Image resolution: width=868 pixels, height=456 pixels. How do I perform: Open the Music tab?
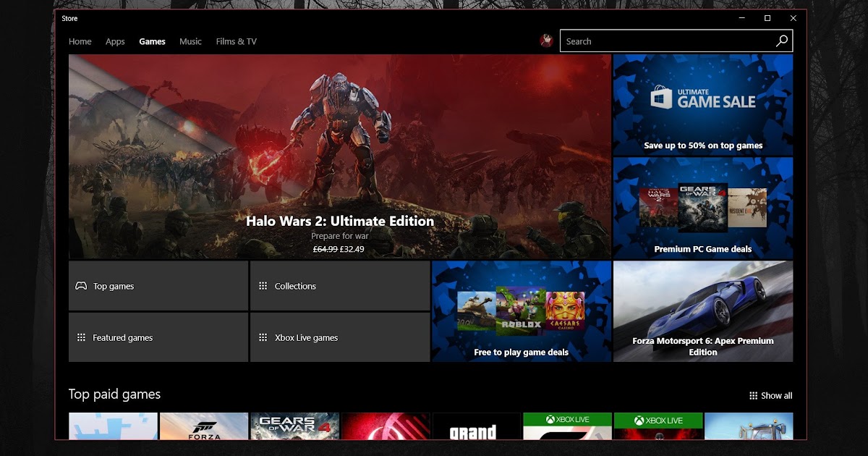(191, 41)
